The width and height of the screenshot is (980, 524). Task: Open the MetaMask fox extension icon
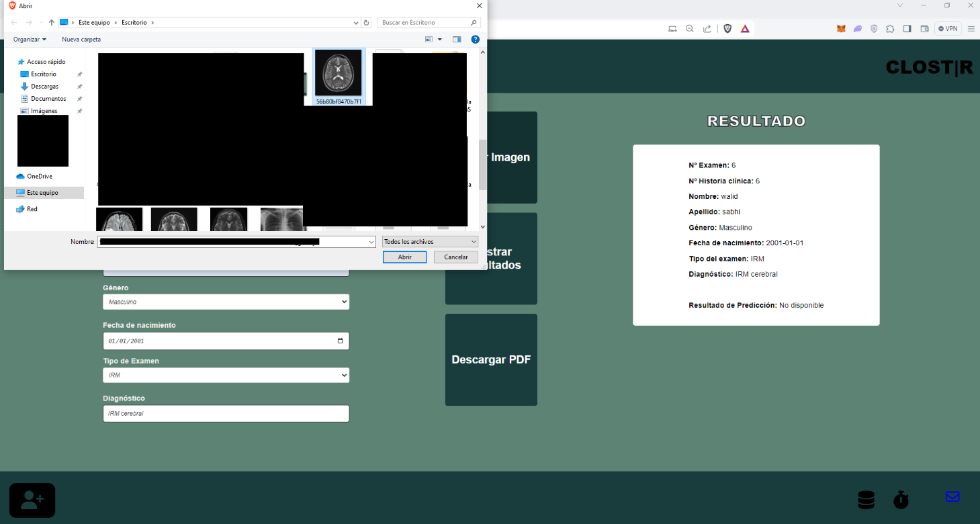tap(840, 28)
